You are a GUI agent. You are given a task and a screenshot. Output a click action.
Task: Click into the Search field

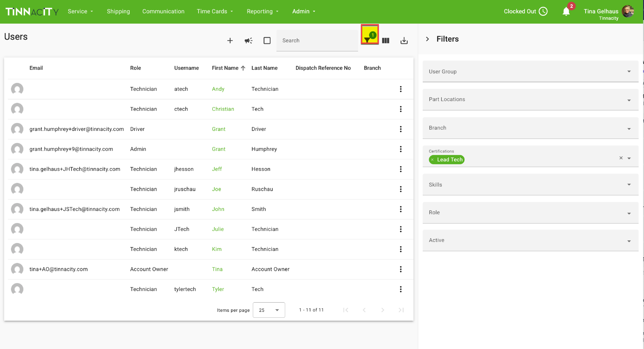(x=317, y=41)
